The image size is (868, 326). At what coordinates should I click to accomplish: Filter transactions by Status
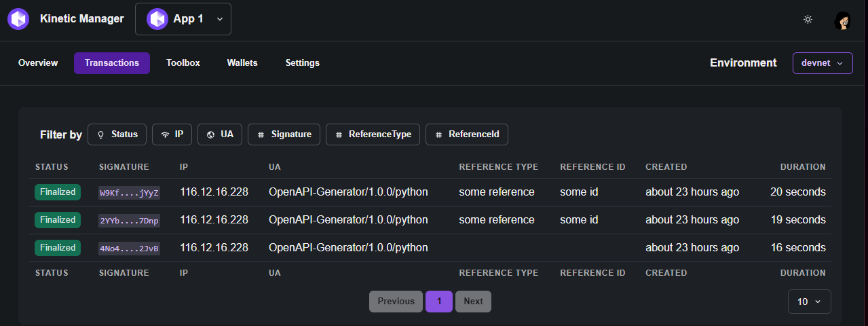coord(117,134)
